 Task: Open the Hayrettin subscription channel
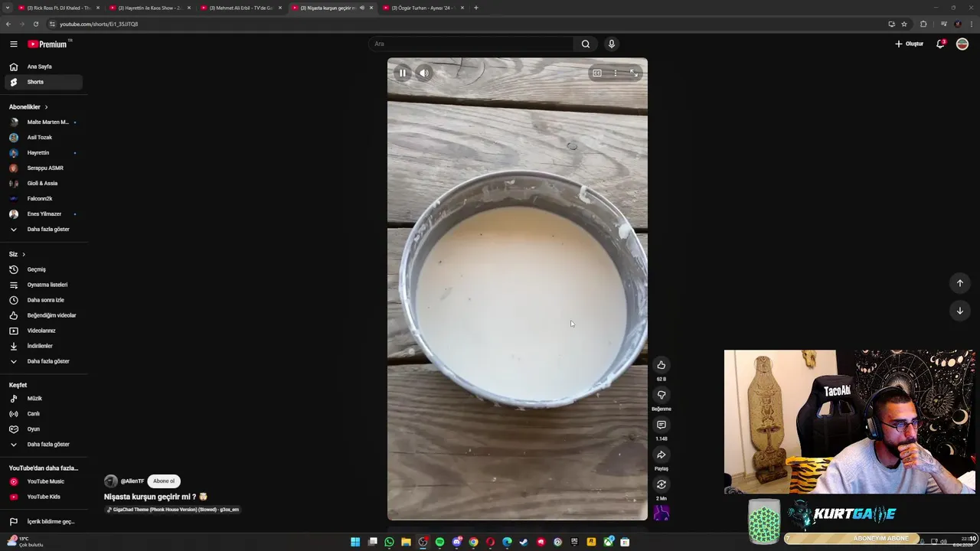(44, 153)
